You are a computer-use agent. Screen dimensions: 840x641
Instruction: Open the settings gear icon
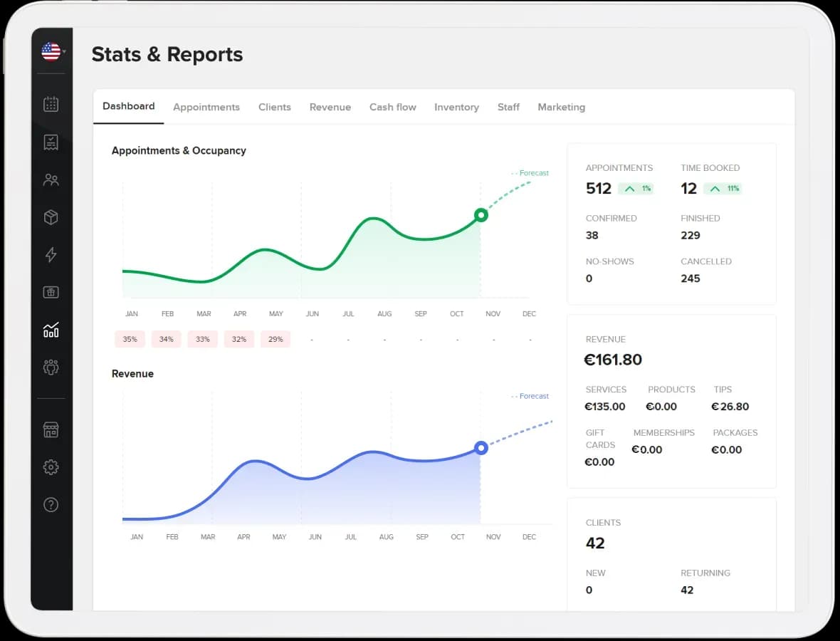click(51, 467)
